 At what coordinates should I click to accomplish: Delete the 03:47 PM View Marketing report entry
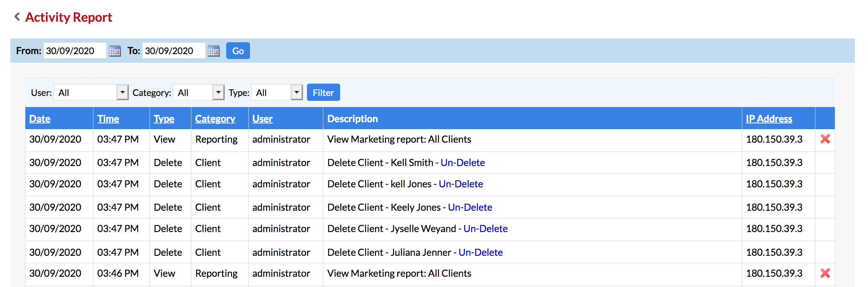(x=825, y=139)
